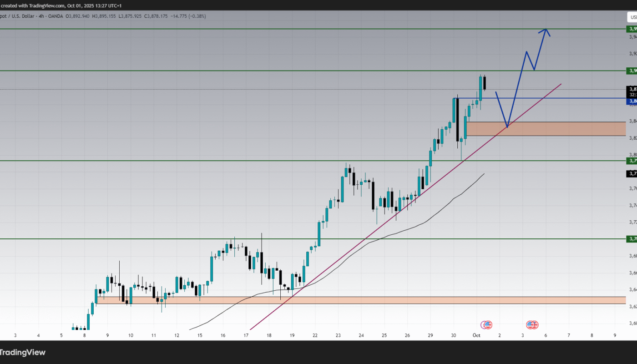Screen dimensions: 637x364
Task: Click the latest black candle at chart high
Action: pyautogui.click(x=485, y=83)
